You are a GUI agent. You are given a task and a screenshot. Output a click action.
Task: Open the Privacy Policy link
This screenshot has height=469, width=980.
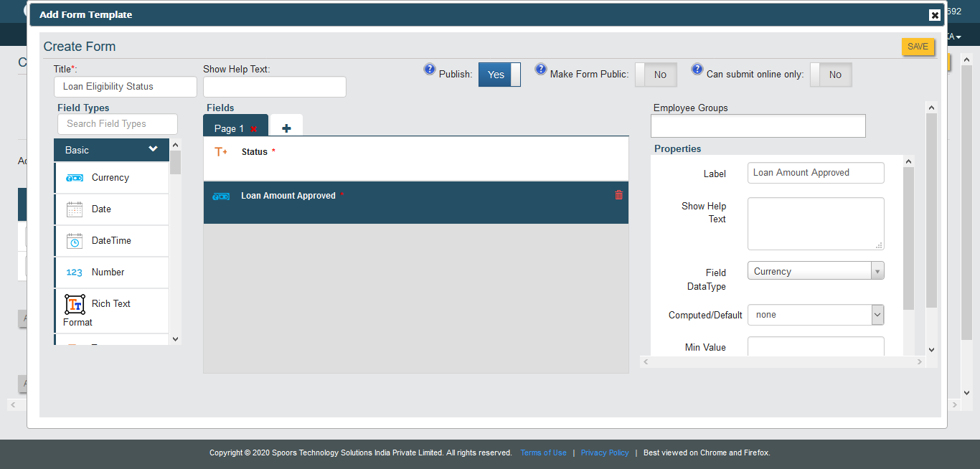coord(605,453)
